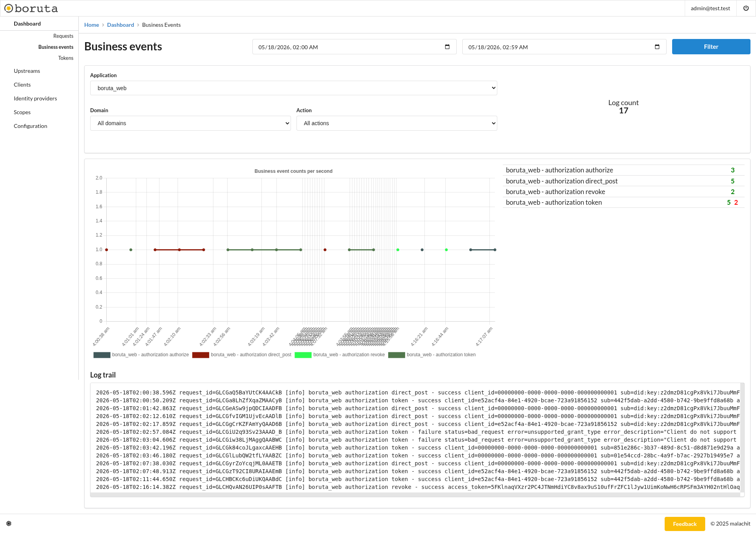Click the end date field 02:59 AM
The width and height of the screenshot is (756, 533).
(x=564, y=47)
